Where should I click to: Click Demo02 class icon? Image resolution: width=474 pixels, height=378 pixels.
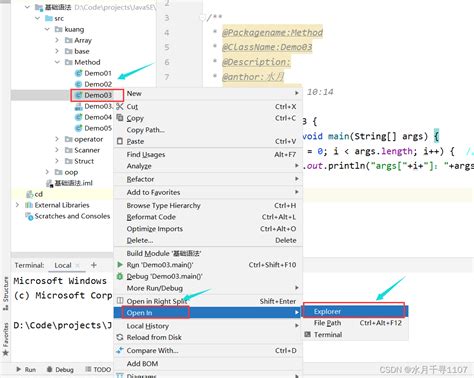pos(79,84)
